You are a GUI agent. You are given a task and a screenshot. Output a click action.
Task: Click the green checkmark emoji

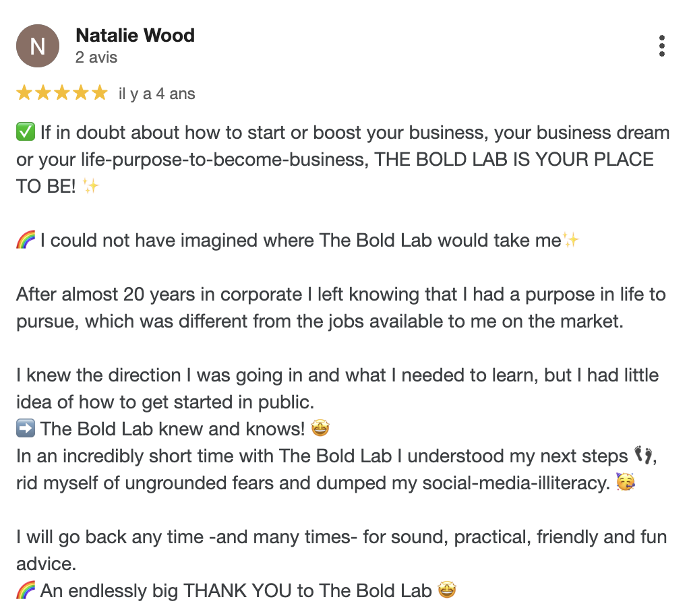click(x=26, y=132)
